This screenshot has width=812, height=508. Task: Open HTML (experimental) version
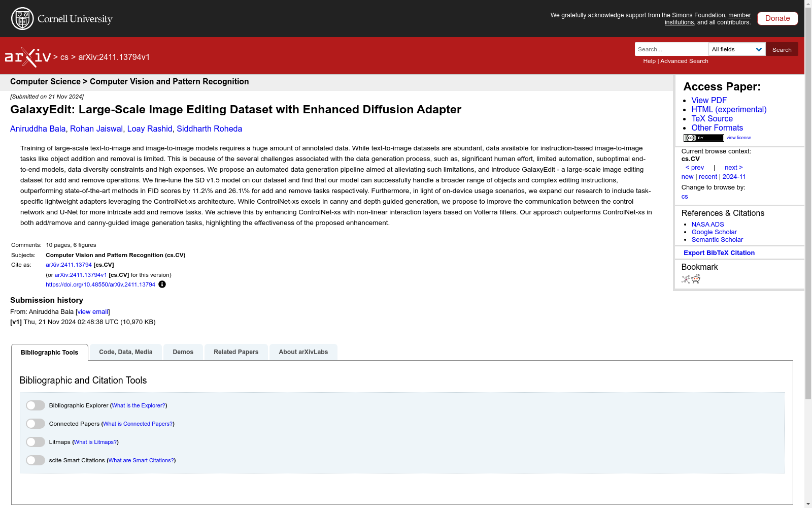(729, 110)
